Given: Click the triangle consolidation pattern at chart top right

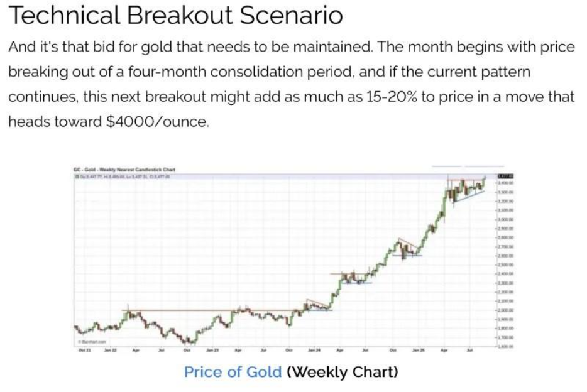Looking at the screenshot, I should click(x=465, y=188).
